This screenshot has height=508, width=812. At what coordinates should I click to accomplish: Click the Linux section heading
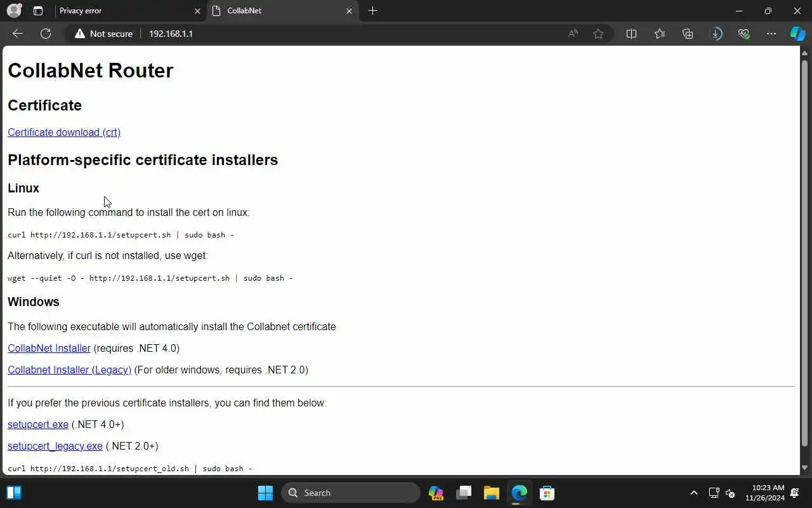(23, 188)
